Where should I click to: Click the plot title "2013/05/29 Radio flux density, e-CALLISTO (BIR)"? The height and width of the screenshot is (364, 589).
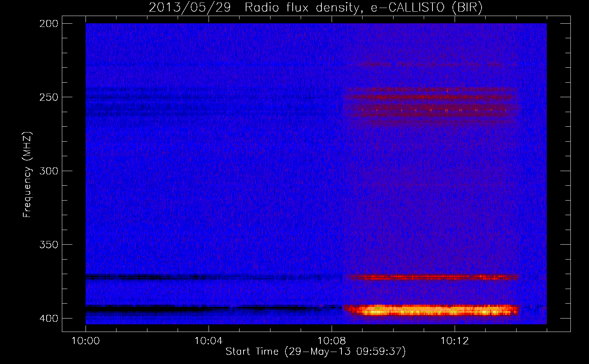click(316, 8)
